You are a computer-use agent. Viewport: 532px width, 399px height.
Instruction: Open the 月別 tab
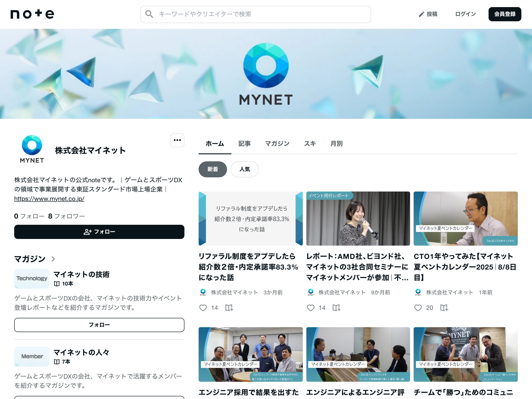tap(336, 144)
